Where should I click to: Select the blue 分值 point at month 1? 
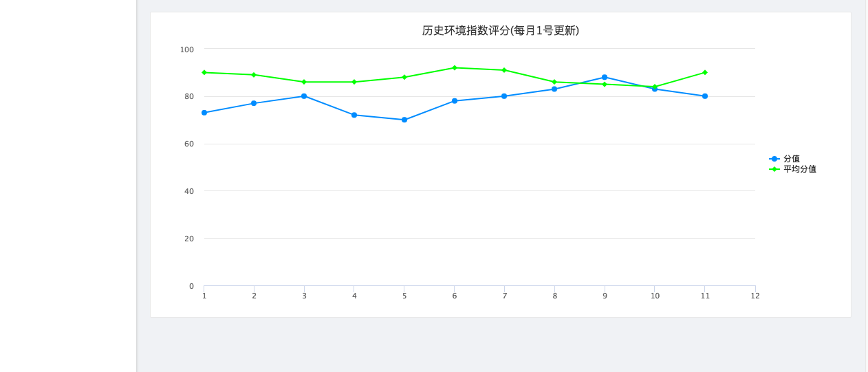coord(204,113)
